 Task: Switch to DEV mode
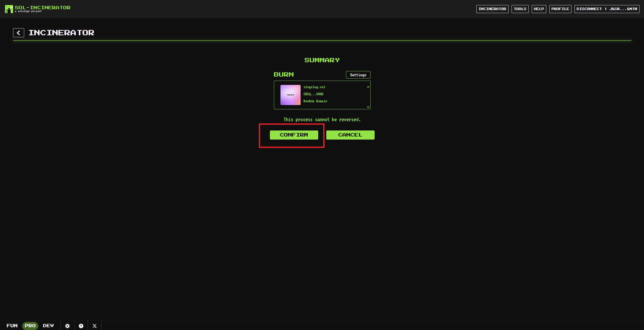[48, 325]
